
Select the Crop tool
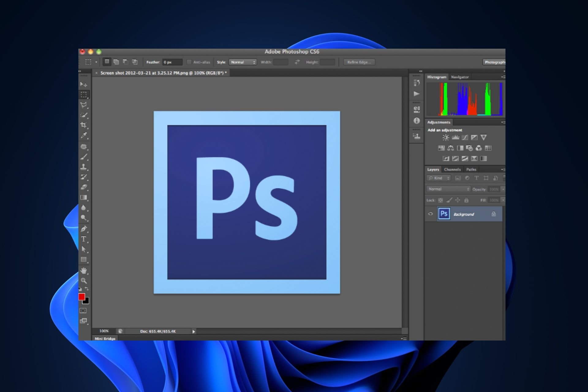[x=84, y=125]
